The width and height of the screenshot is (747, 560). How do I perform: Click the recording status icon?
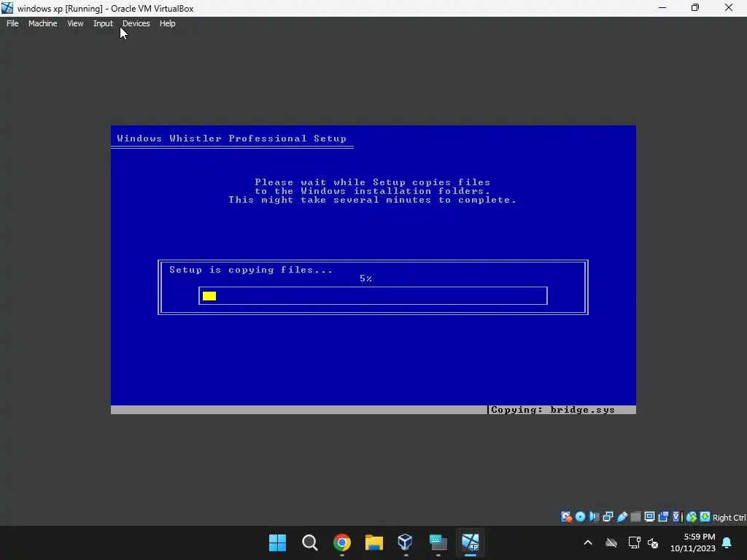663,517
